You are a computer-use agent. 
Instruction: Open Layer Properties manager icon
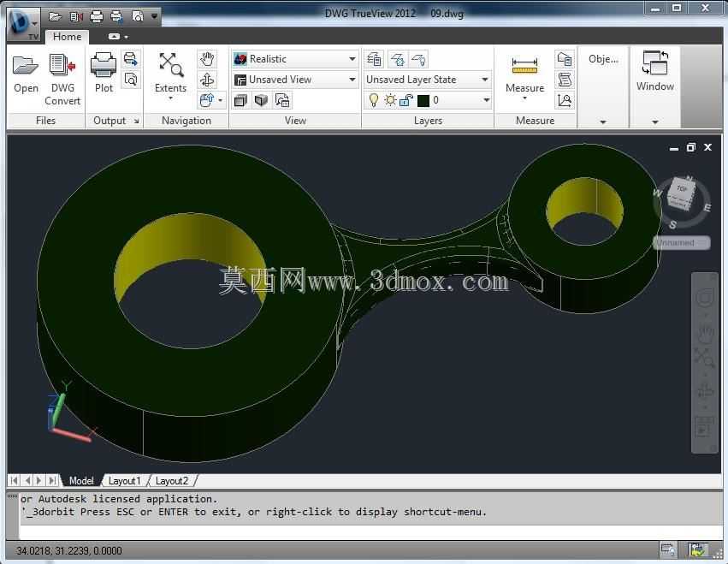point(374,59)
